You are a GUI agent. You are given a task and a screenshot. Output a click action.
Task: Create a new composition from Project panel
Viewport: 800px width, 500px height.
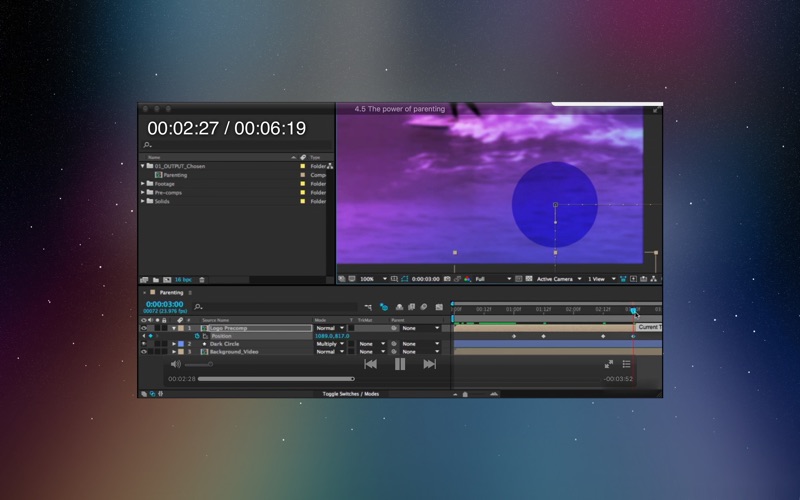pyautogui.click(x=167, y=280)
